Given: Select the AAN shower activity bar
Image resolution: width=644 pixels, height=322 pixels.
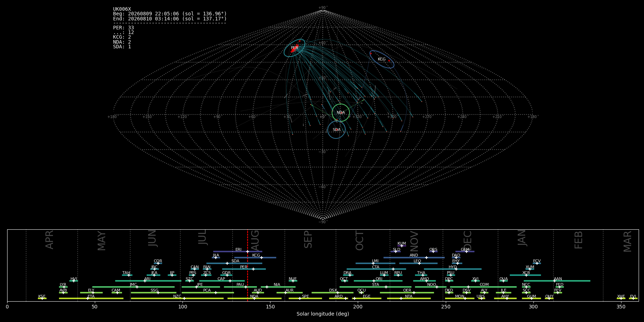Looking at the screenshot, I should [x=557, y=281].
